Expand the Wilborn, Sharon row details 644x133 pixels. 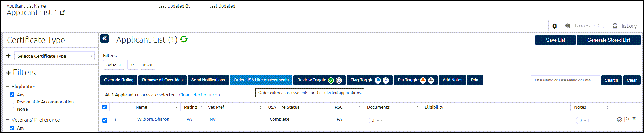click(x=115, y=120)
